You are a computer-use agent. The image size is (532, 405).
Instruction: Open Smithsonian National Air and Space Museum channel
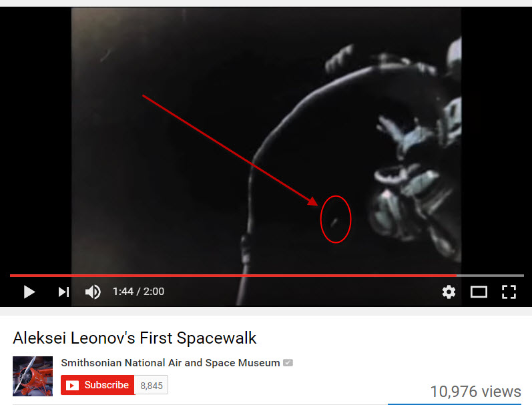click(170, 362)
